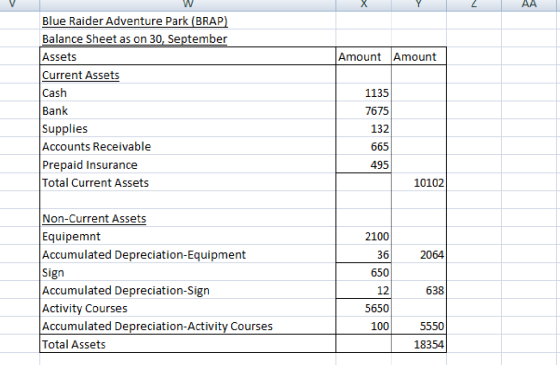Click the Blue Raider Adventure Park (BRAP) title cell
The image size is (560, 365).
(188, 21)
